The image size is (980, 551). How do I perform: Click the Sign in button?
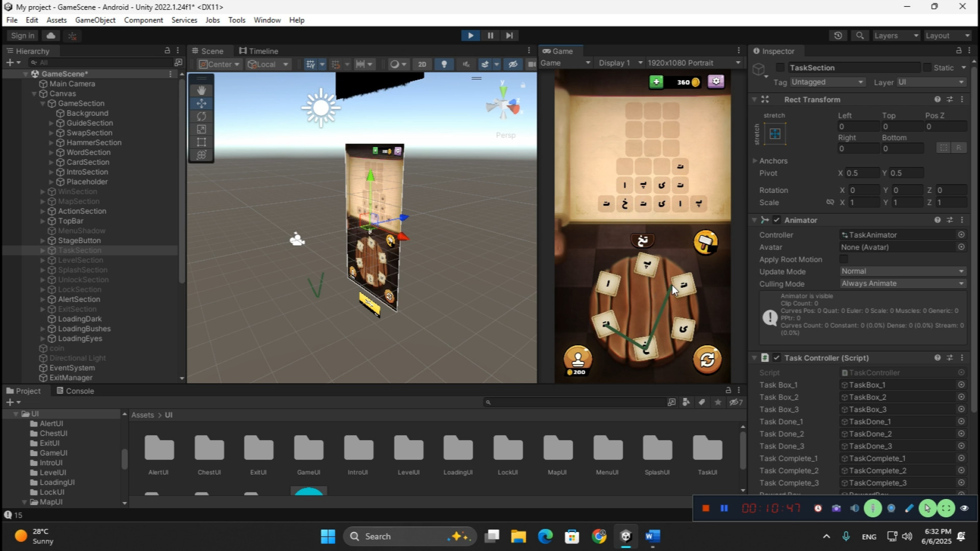tap(22, 36)
